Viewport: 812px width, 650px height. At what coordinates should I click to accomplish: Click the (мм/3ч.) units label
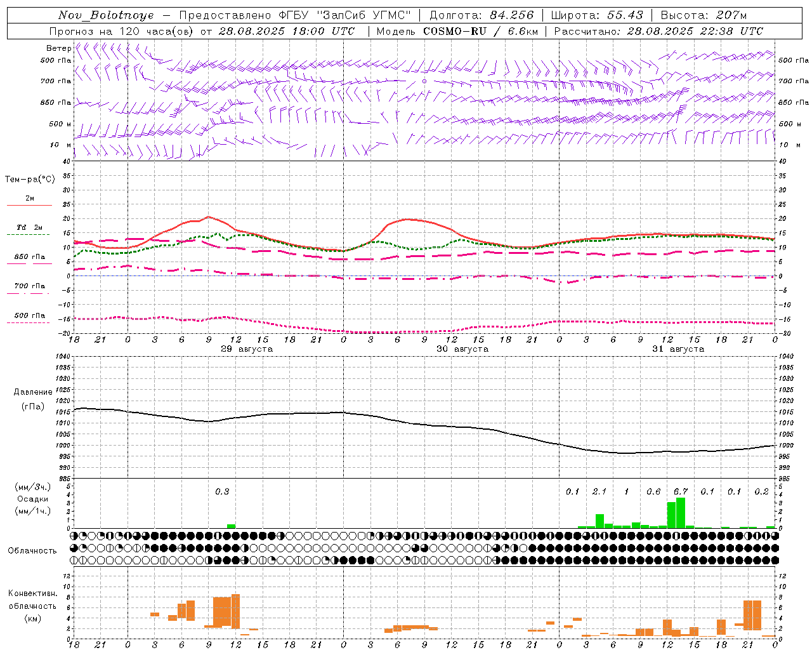tap(33, 487)
